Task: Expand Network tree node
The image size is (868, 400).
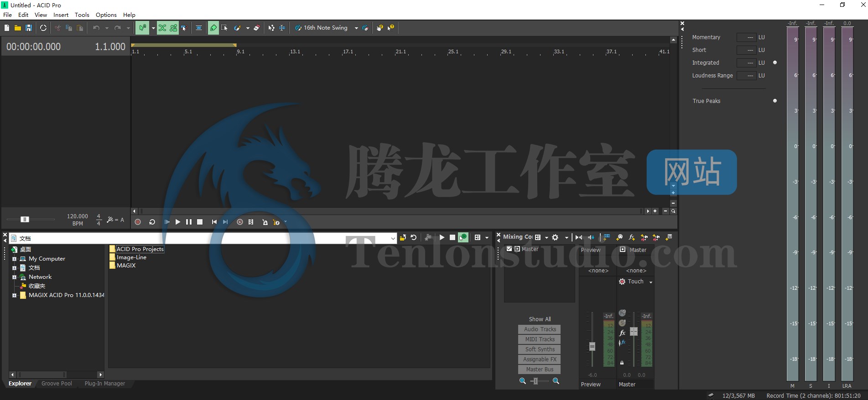Action: point(14,277)
